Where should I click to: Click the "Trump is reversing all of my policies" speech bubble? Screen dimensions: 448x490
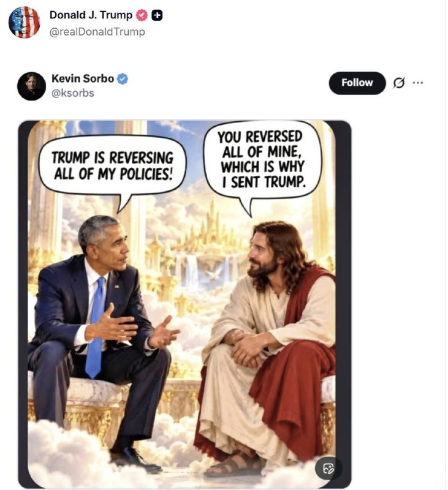(113, 167)
